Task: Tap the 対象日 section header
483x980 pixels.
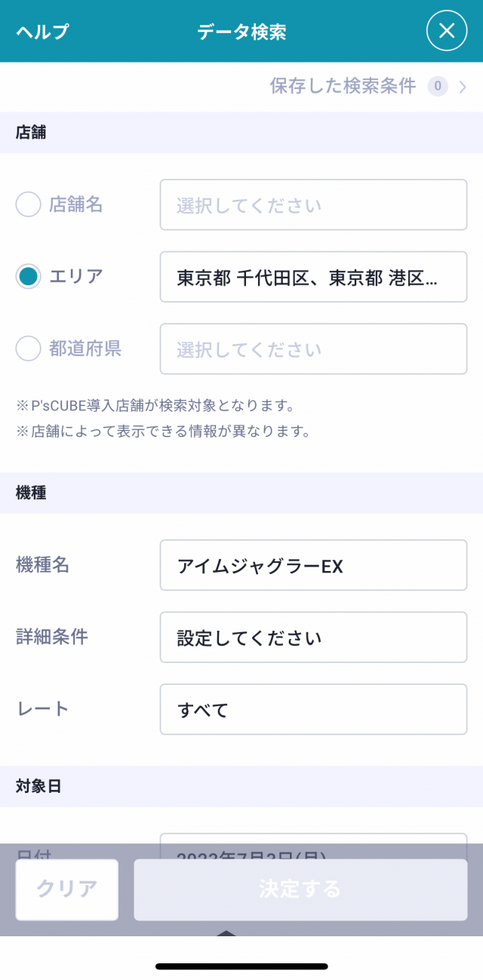Action: [x=38, y=786]
